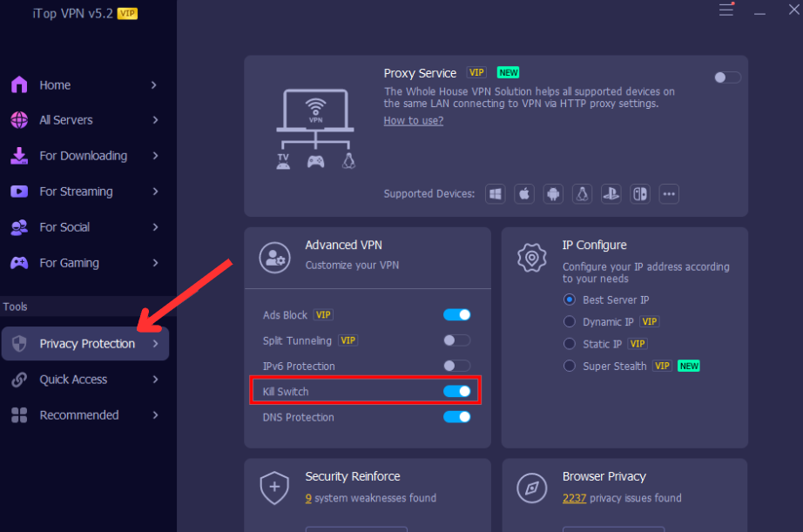Select the Best Server IP radio button
The image size is (803, 532).
point(569,300)
